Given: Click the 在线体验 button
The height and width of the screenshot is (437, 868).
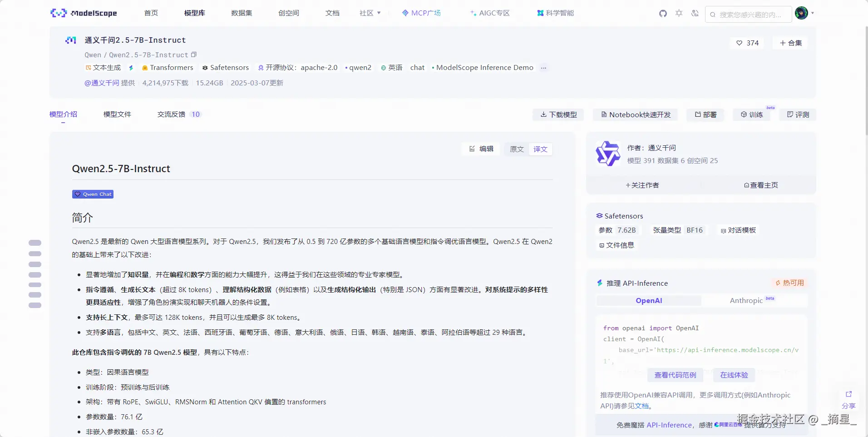Looking at the screenshot, I should click(x=734, y=375).
